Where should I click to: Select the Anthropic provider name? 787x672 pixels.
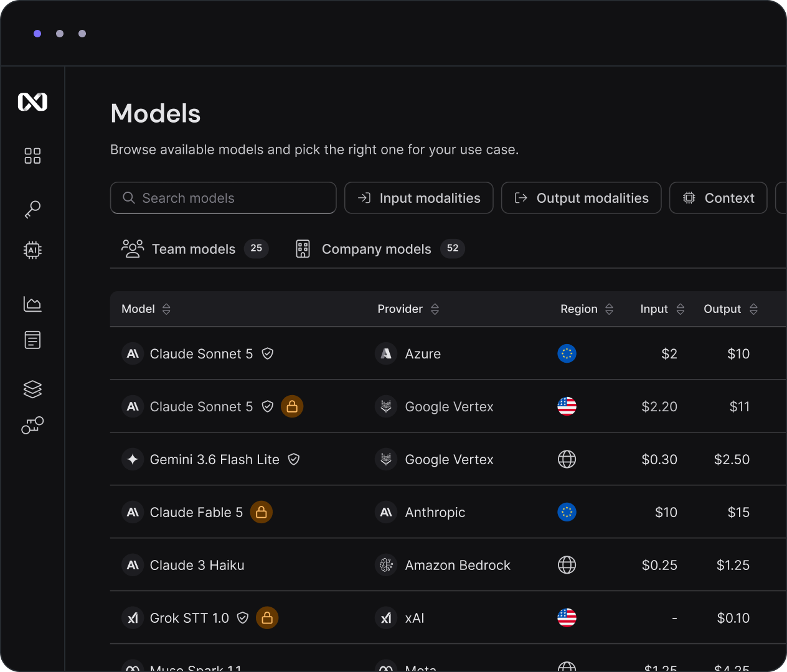click(x=435, y=512)
